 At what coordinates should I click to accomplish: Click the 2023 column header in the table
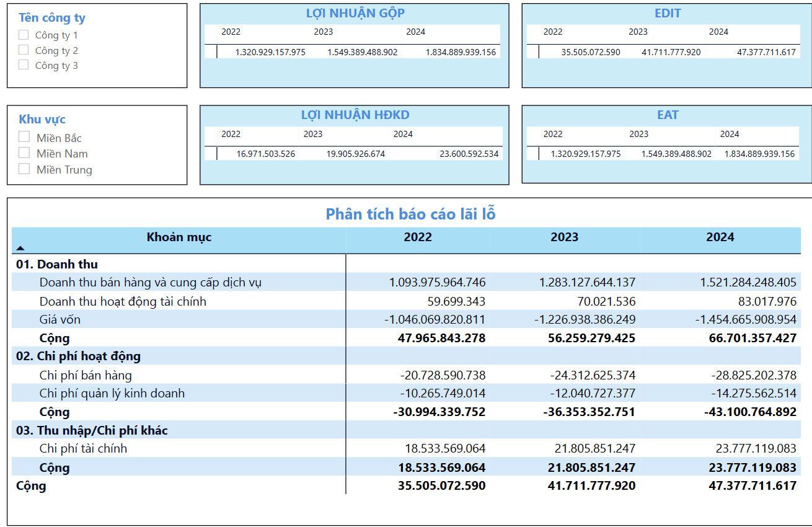[x=564, y=237]
